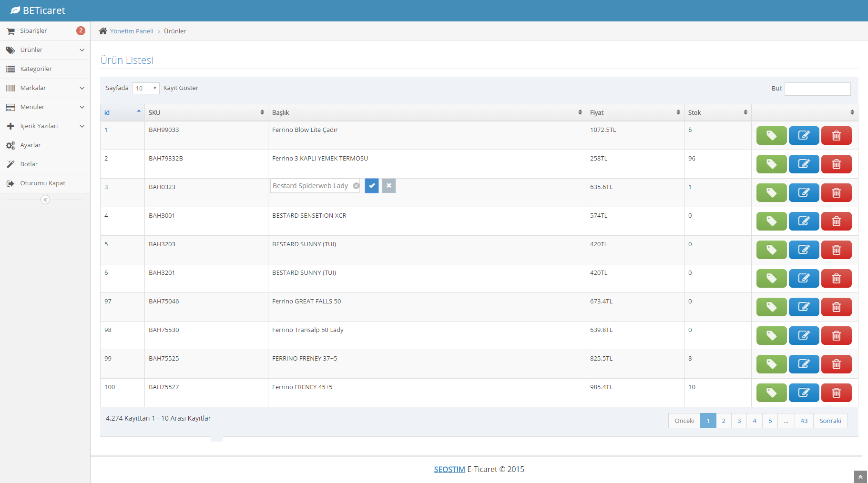Image resolution: width=868 pixels, height=483 pixels.
Task: Delete the Ferrino FRENEY 45+5 product
Action: (836, 392)
